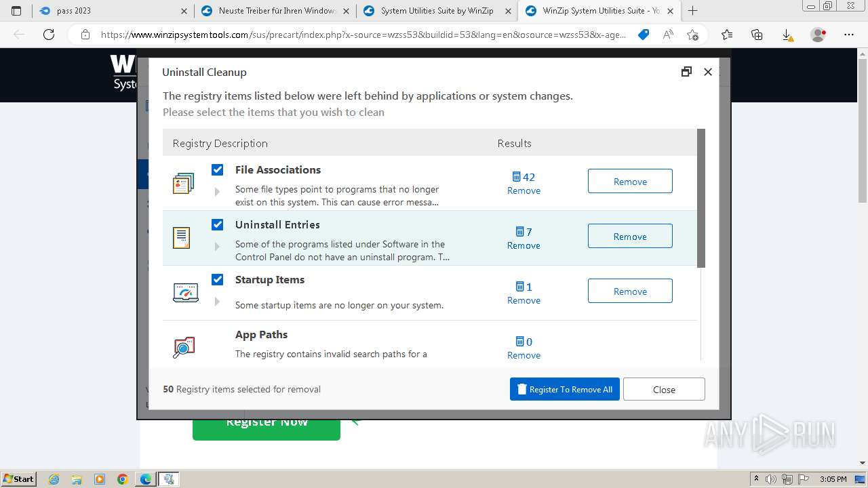The height and width of the screenshot is (488, 868).
Task: Refresh the current page
Action: coord(49,35)
